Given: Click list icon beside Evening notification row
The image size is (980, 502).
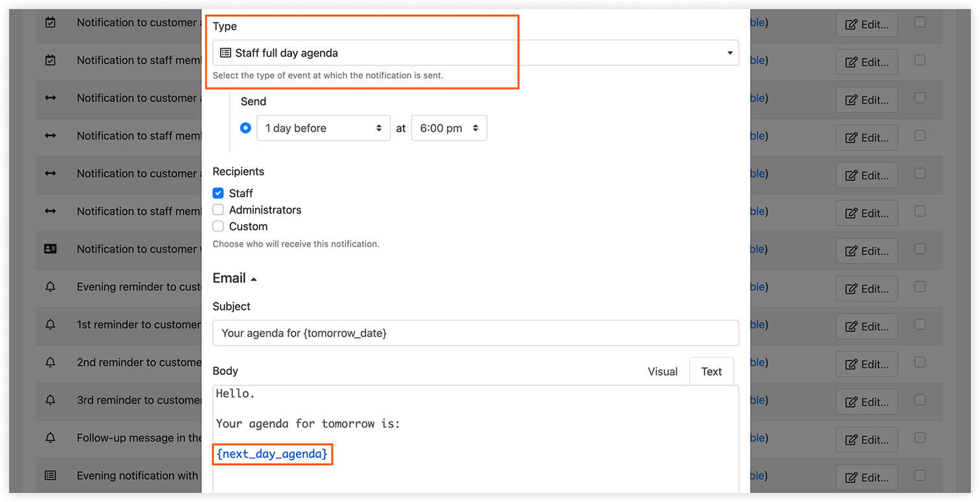Looking at the screenshot, I should [x=51, y=475].
